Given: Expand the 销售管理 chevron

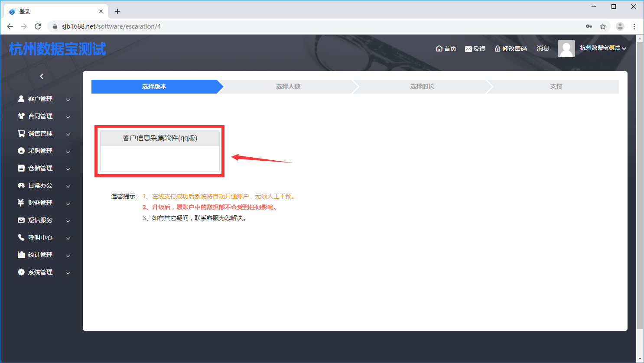Looking at the screenshot, I should pyautogui.click(x=68, y=134).
